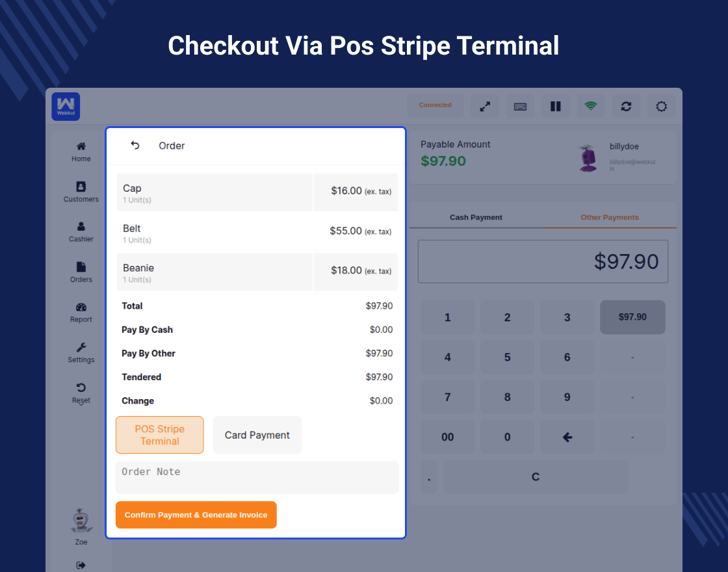The image size is (728, 572).
Task: Open Settings from the sidebar
Action: coord(81,352)
